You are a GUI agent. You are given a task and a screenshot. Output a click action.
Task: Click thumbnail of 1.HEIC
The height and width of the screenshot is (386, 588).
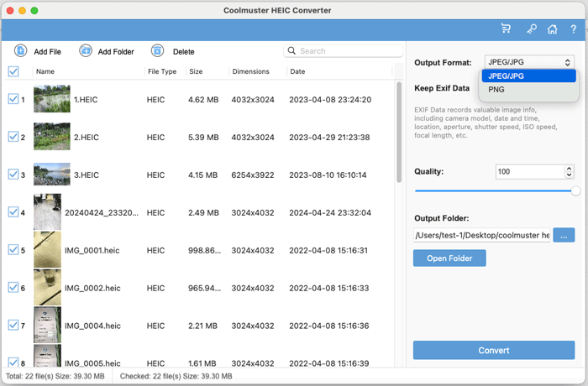(52, 99)
